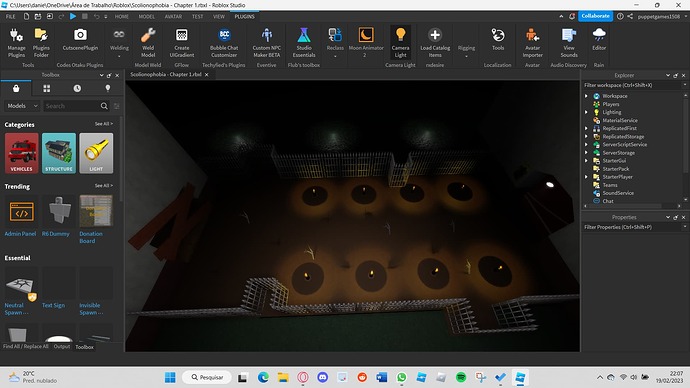Expand the StarterPlayer tree node
This screenshot has height=388, width=690.
click(x=586, y=177)
